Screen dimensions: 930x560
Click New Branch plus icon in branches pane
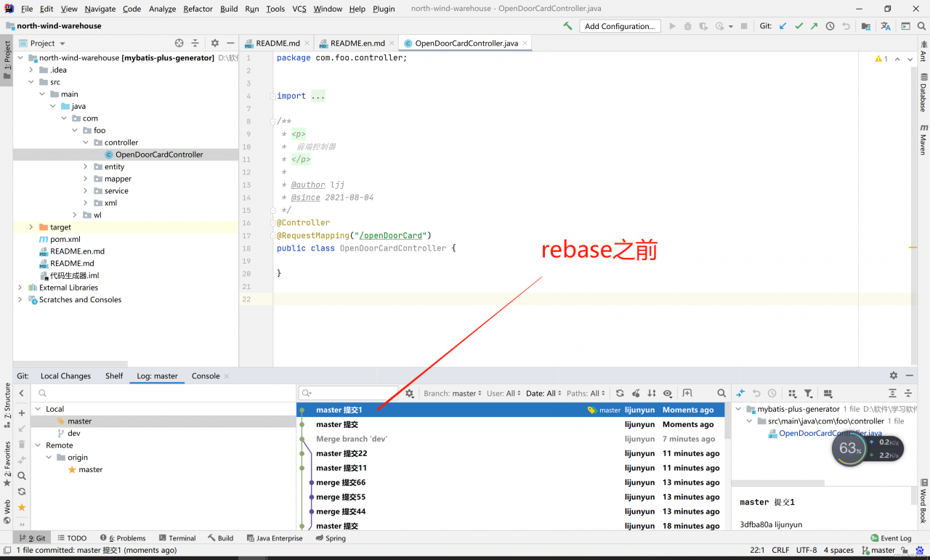click(x=22, y=413)
